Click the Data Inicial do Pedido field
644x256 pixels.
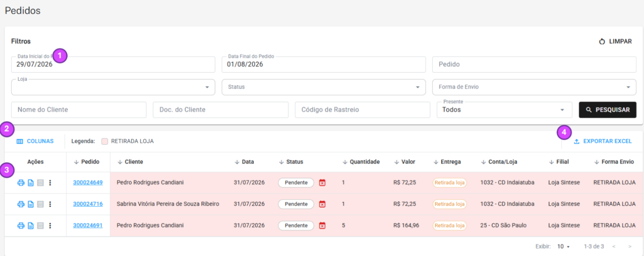(113, 64)
